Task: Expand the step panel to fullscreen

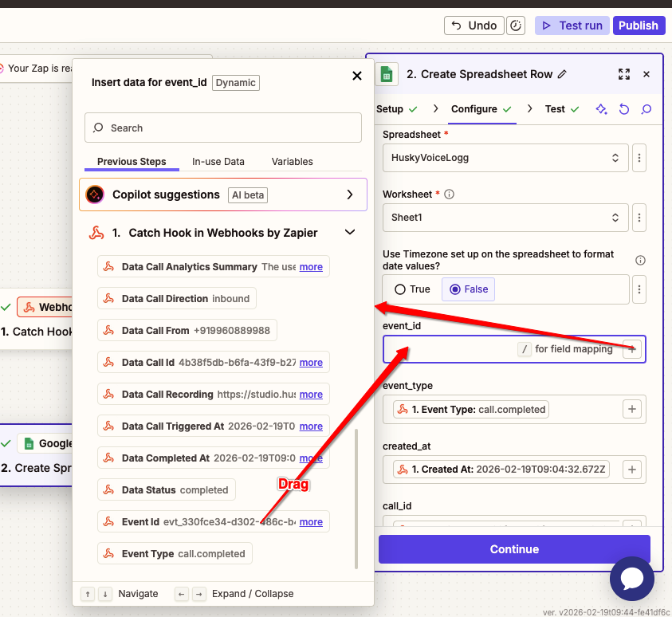Action: [x=624, y=74]
